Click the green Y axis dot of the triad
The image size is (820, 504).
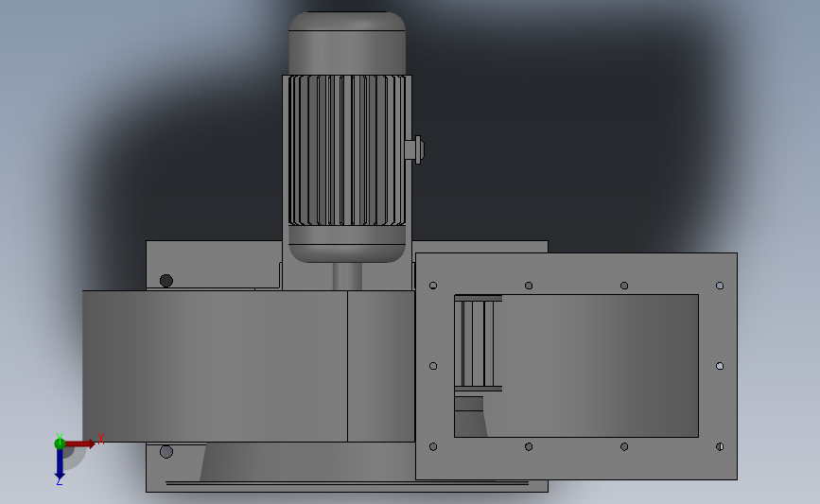click(60, 443)
